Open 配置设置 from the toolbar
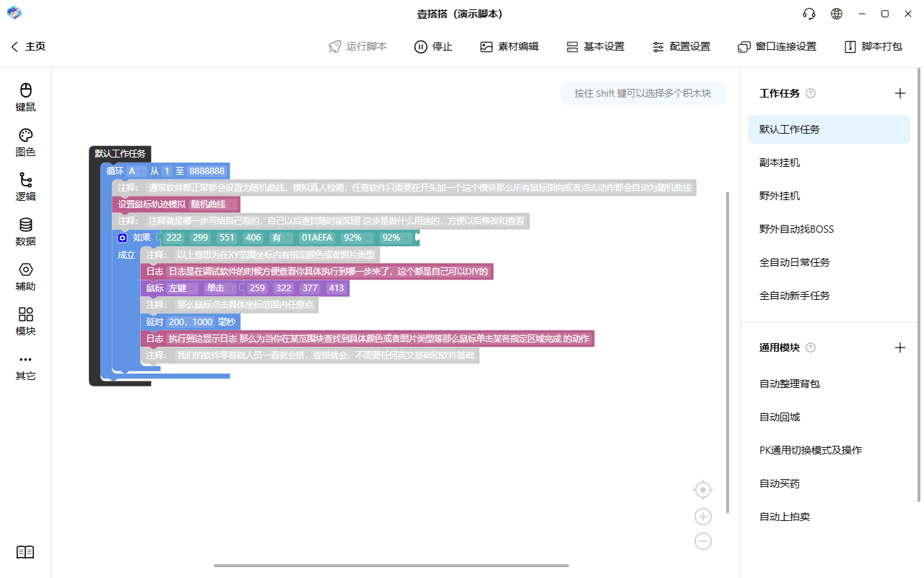The width and height of the screenshot is (924, 578). pos(681,46)
